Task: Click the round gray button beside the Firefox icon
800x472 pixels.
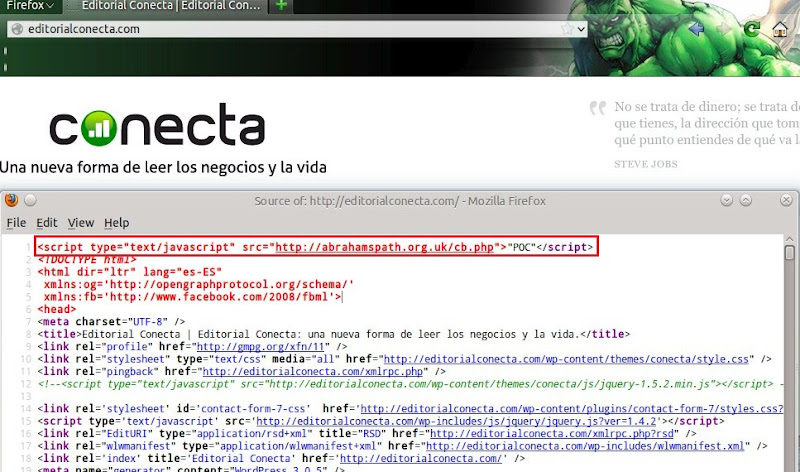Action: 31,200
